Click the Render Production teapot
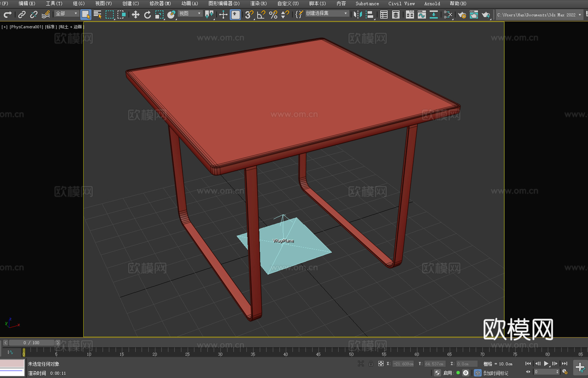Viewport: 588px width, 378px height. 486,15
